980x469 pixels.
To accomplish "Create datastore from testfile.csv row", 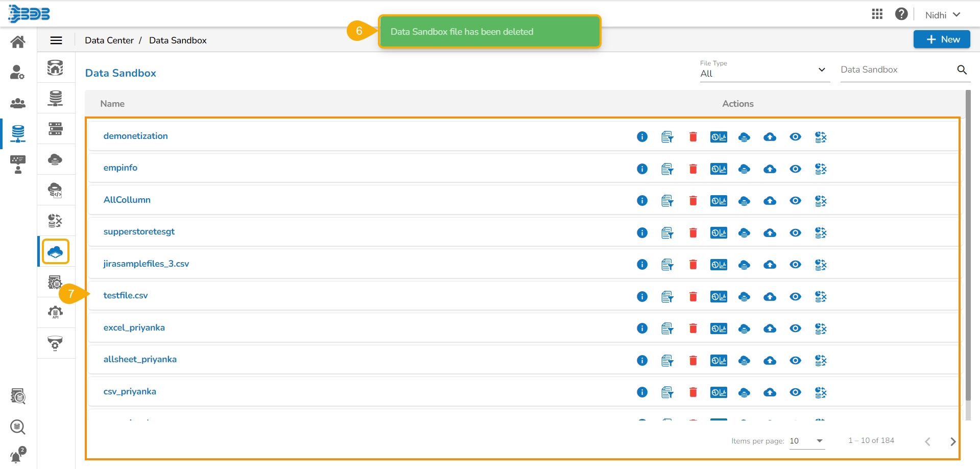I will pyautogui.click(x=744, y=297).
